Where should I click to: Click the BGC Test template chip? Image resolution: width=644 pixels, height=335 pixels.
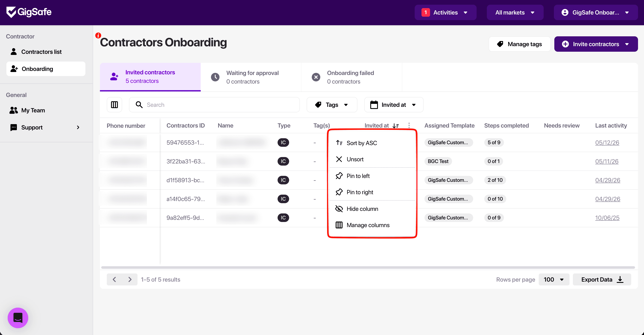(438, 161)
